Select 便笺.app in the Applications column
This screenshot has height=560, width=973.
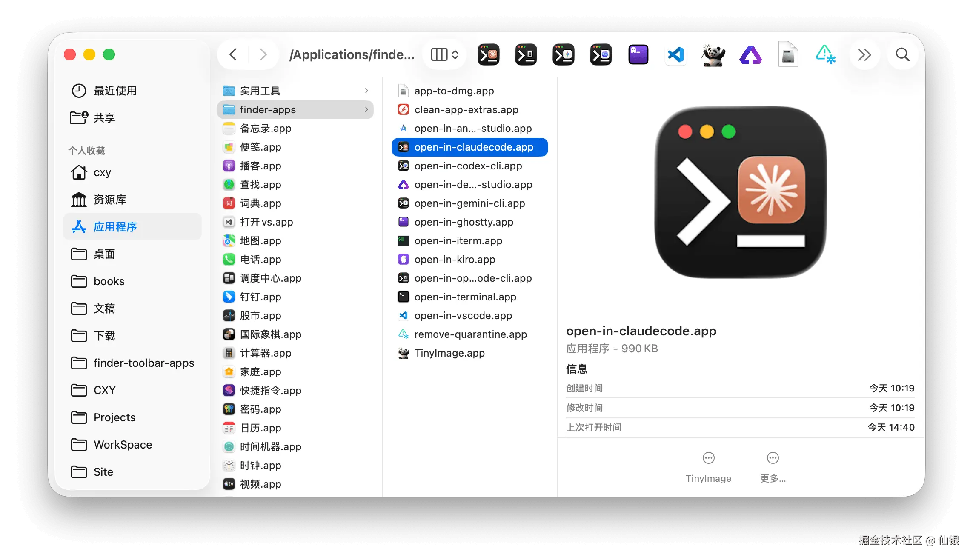pyautogui.click(x=295, y=147)
